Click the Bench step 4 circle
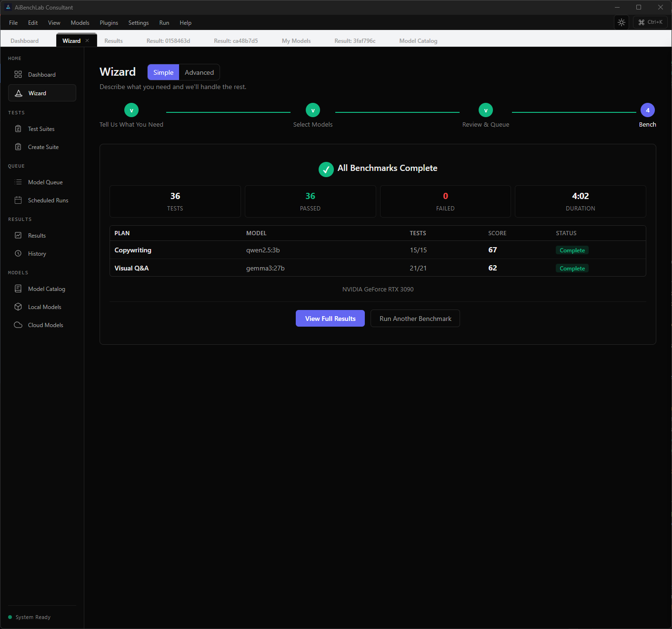The width and height of the screenshot is (672, 629). click(x=648, y=110)
